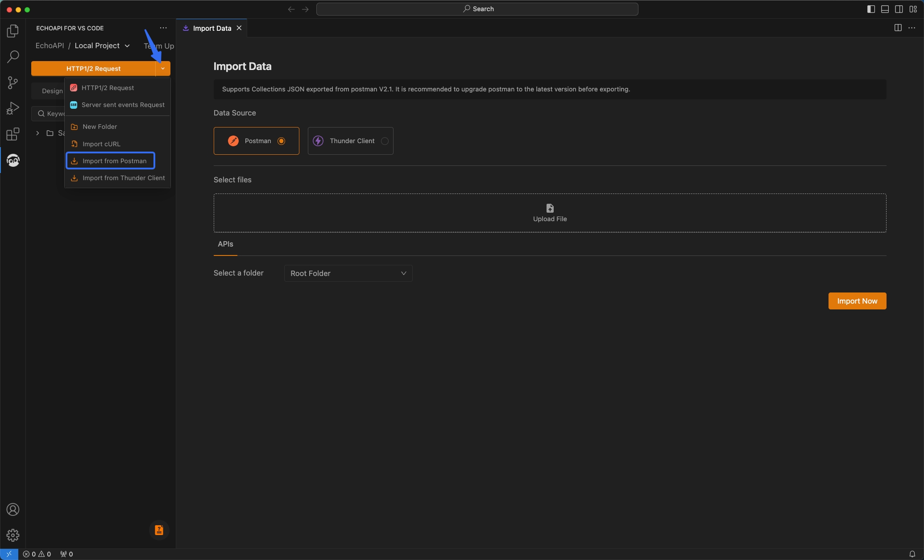The width and height of the screenshot is (924, 560).
Task: Toggle the HTTP/1/2 Request dropdown arrow
Action: [x=163, y=69]
